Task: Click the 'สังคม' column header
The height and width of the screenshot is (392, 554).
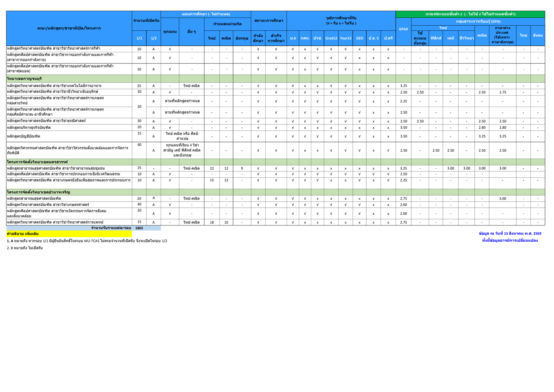Action: pos(538,35)
